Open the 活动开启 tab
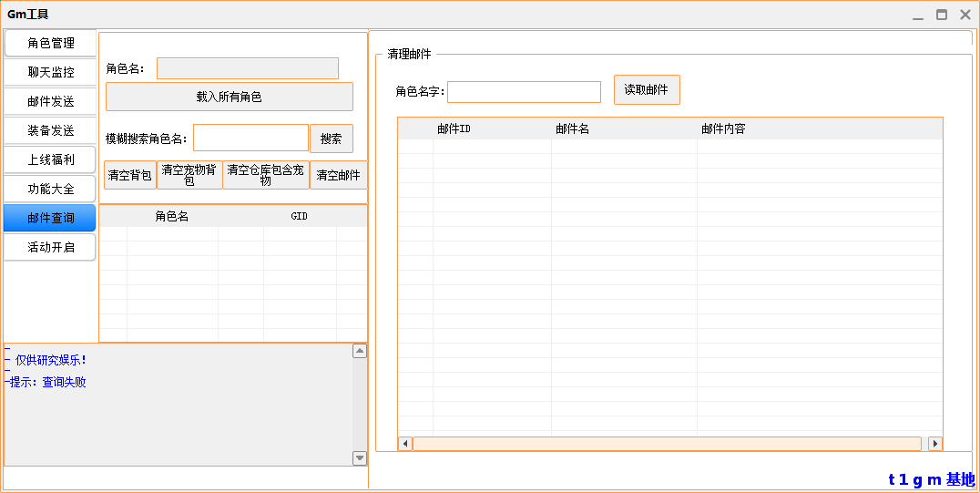Screen dimensions: 980x493 tap(50, 247)
